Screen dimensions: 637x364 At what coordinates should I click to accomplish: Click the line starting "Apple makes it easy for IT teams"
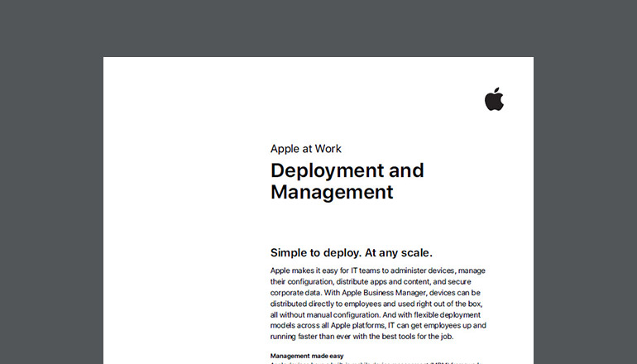pyautogui.click(x=378, y=271)
